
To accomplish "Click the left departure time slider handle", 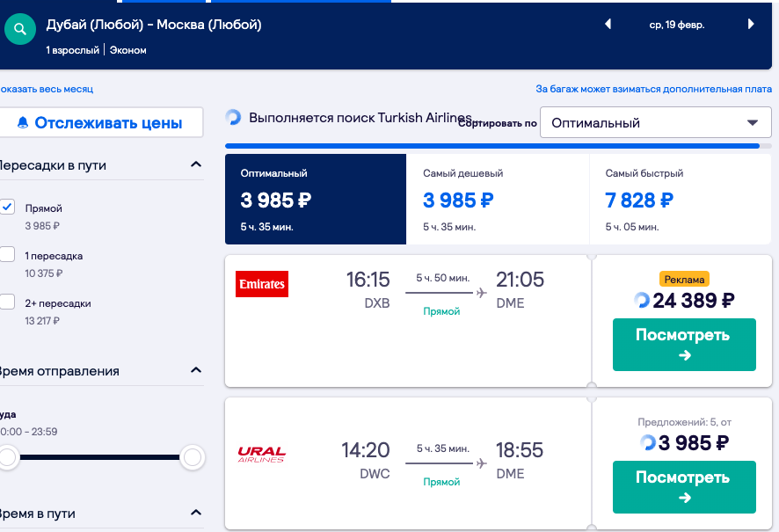I will click(8, 457).
